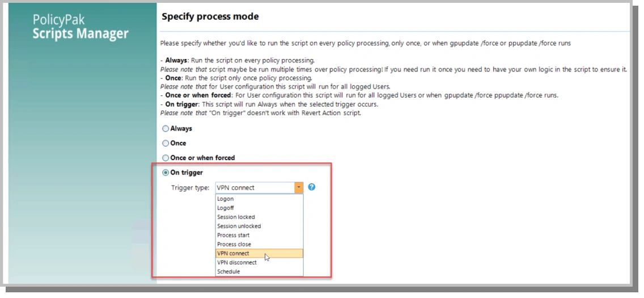
Task: Choose Schedule trigger entry
Action: [x=259, y=271]
